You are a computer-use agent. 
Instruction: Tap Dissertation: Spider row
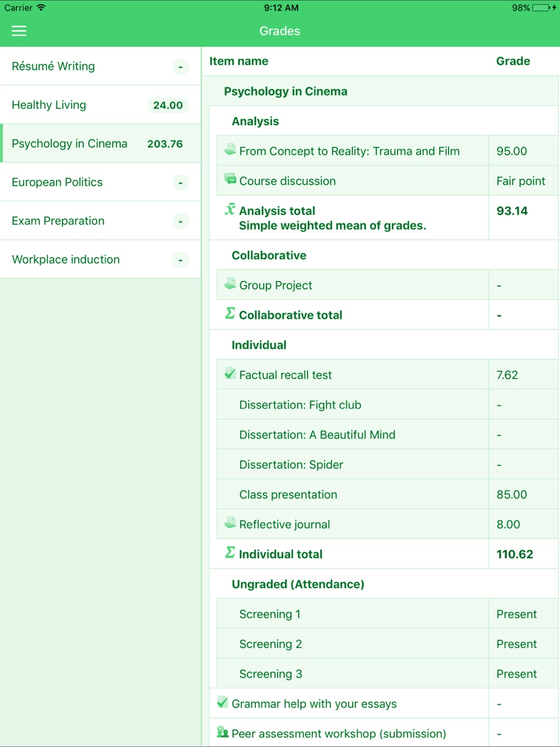point(388,464)
